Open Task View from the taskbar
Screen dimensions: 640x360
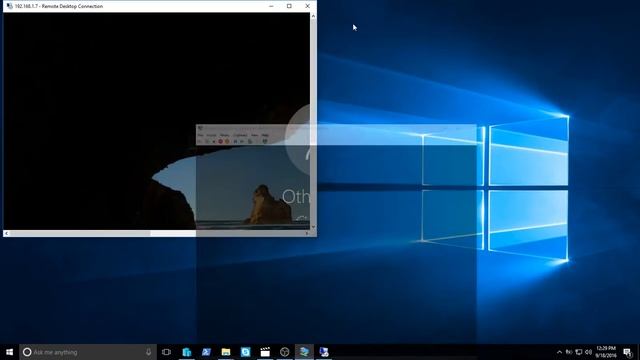click(166, 352)
